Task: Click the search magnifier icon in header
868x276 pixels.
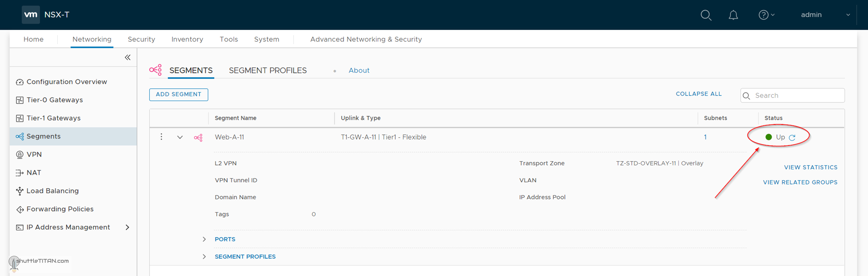Action: (x=705, y=15)
